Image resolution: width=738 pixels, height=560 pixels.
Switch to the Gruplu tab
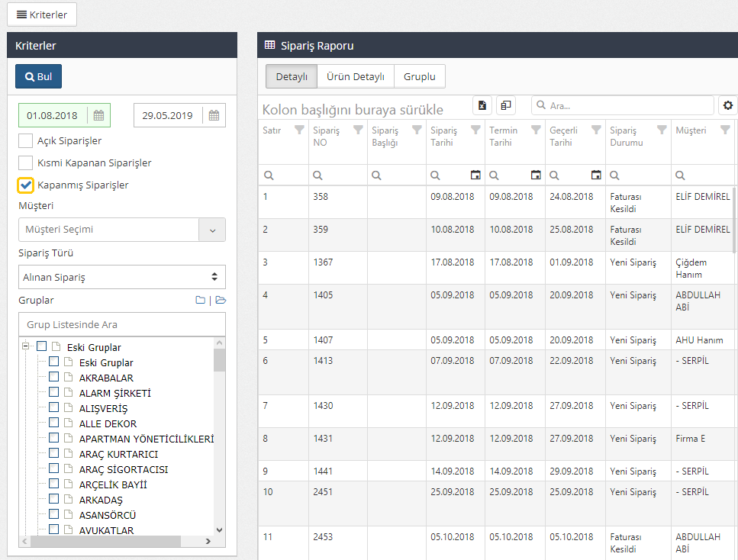pyautogui.click(x=419, y=76)
